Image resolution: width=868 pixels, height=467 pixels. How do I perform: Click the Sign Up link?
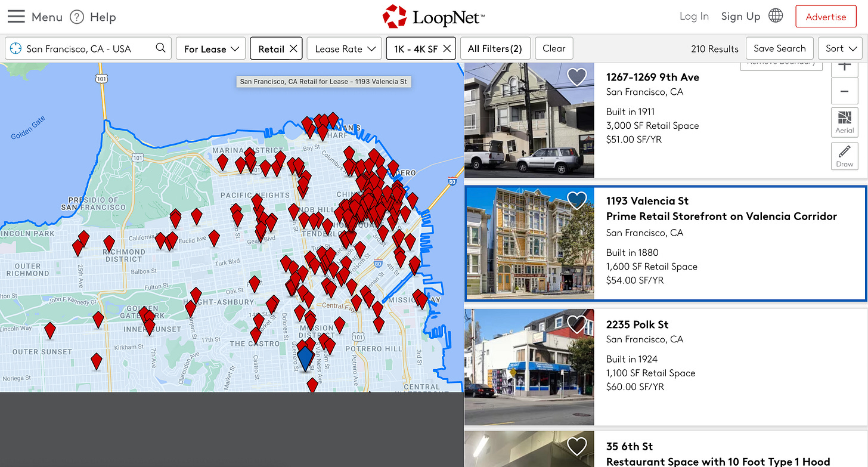coord(740,16)
